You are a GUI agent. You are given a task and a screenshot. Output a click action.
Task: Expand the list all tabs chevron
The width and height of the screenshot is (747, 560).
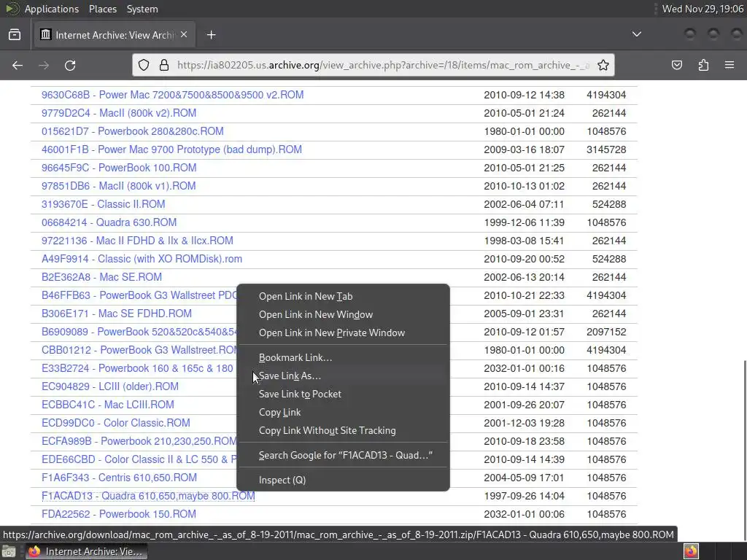coord(636,34)
